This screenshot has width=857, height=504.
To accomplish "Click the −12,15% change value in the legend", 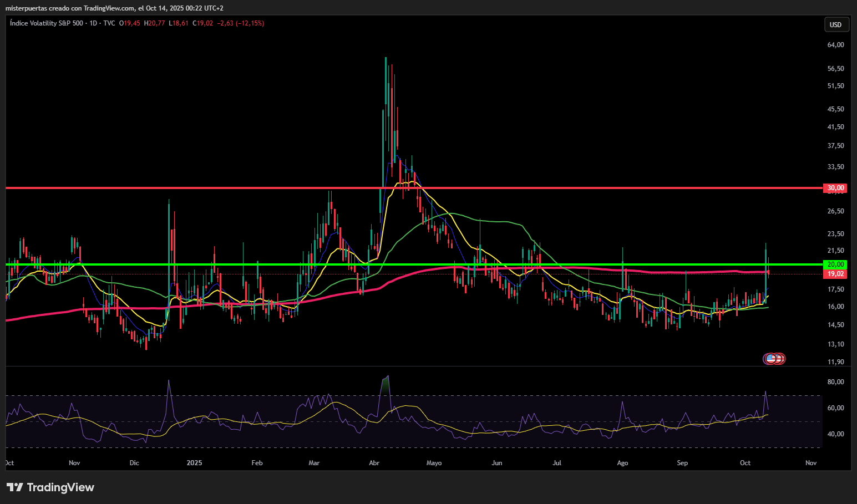I will click(250, 23).
